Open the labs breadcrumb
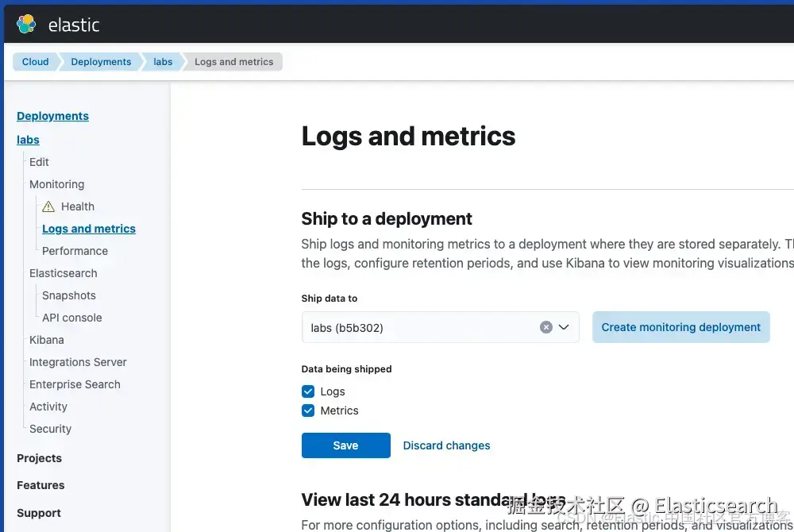The height and width of the screenshot is (532, 794). pos(163,62)
